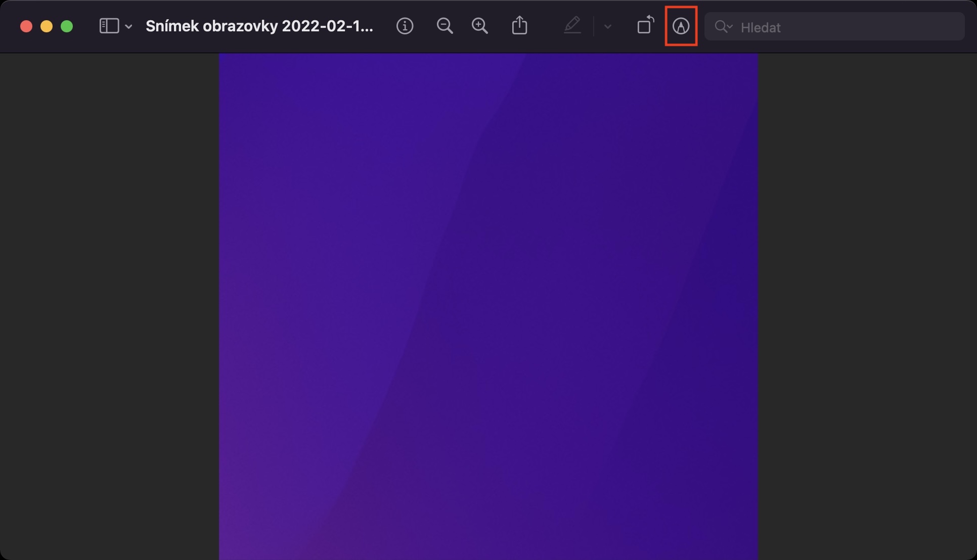The image size is (977, 560).
Task: Zoom in on the image
Action: tap(479, 26)
